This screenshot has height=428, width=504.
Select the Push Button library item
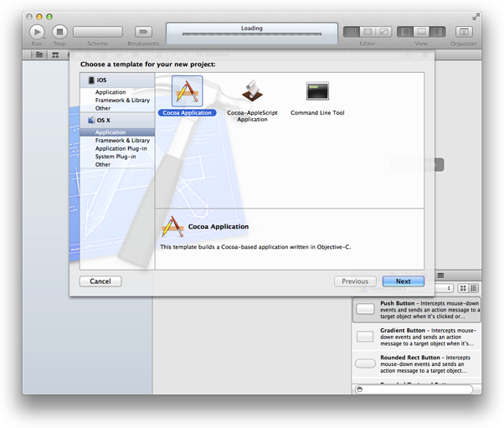(x=417, y=310)
